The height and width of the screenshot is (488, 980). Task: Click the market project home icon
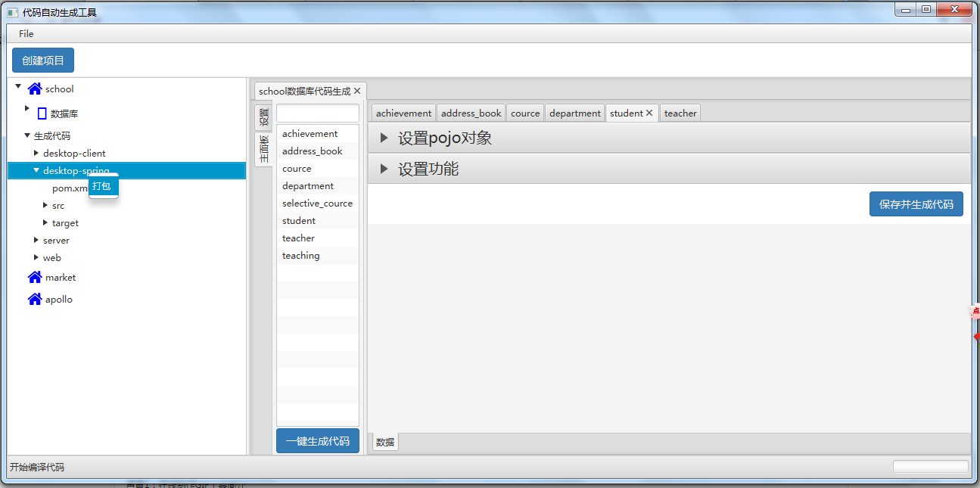tap(35, 277)
